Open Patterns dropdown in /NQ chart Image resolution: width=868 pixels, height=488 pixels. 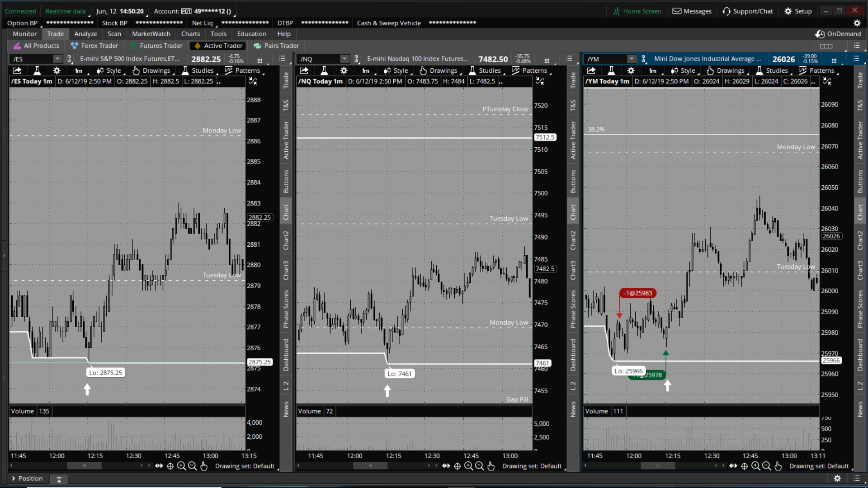(x=531, y=70)
